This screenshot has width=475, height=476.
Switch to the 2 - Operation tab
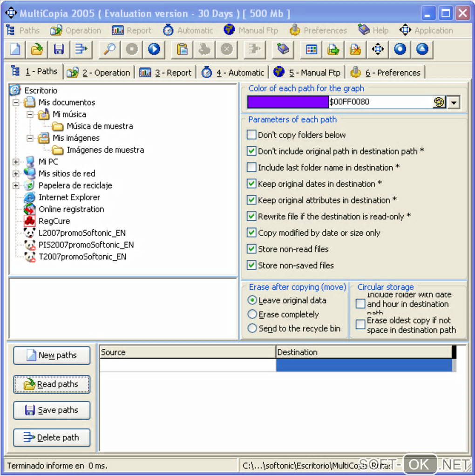(x=99, y=73)
